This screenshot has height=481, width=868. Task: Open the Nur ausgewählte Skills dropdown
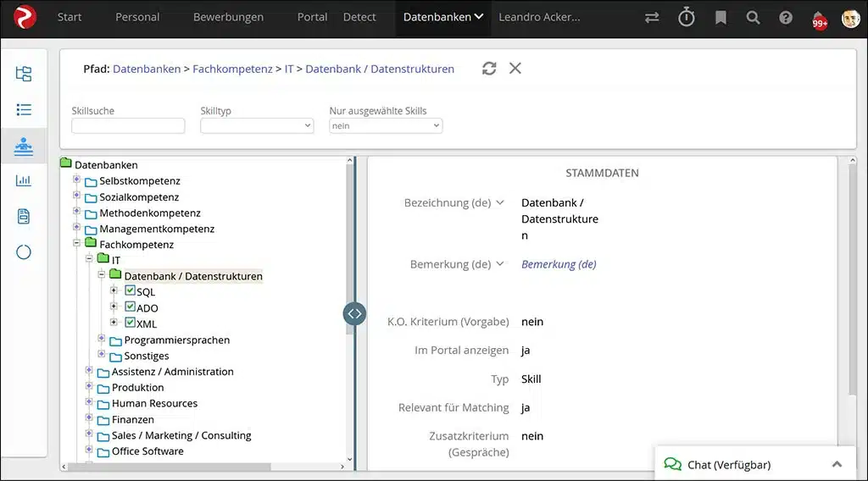tap(386, 125)
